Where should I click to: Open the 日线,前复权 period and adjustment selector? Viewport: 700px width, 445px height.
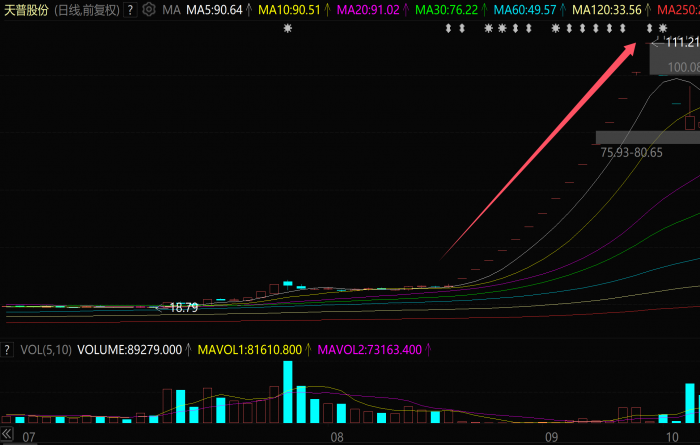pyautogui.click(x=86, y=9)
